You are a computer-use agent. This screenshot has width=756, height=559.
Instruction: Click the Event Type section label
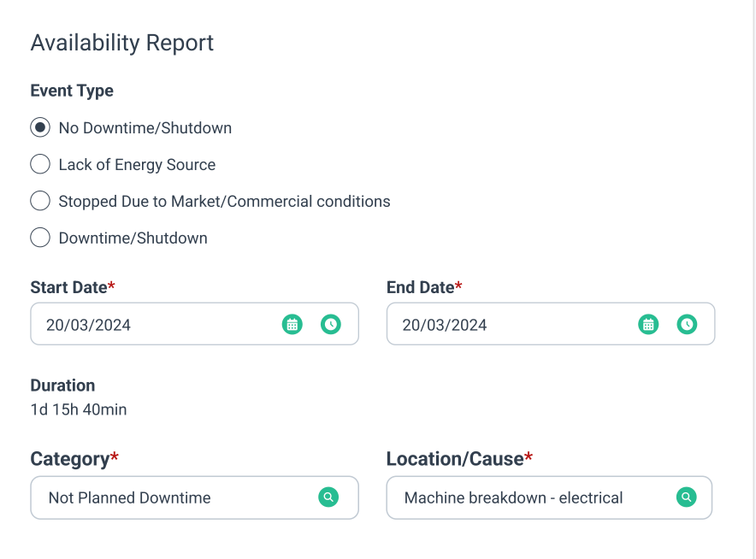pyautogui.click(x=72, y=90)
